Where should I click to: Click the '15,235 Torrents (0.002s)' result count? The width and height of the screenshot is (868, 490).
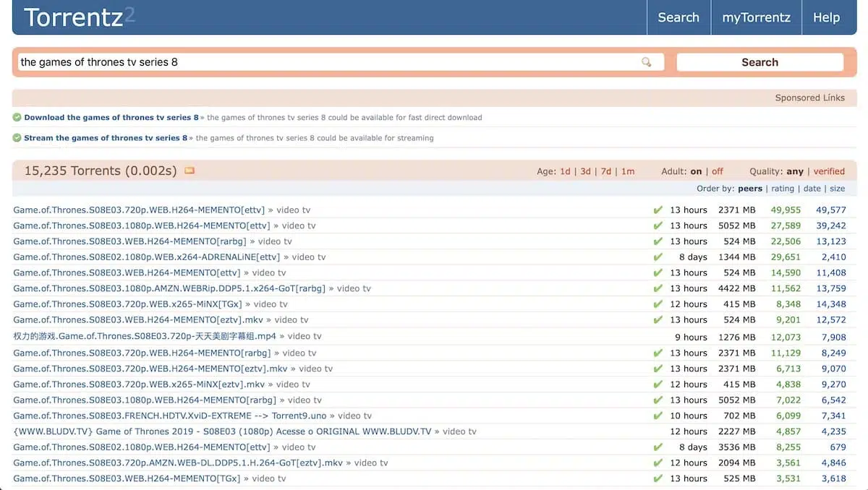[x=101, y=171]
